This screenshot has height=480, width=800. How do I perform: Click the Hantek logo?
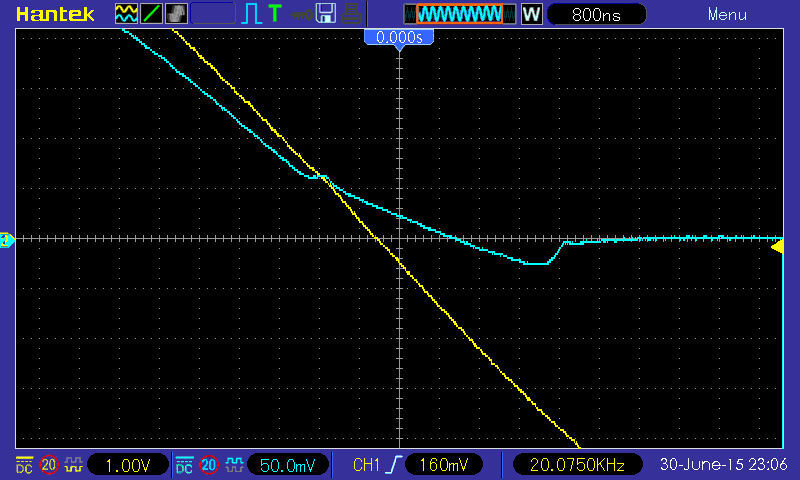[x=55, y=14]
